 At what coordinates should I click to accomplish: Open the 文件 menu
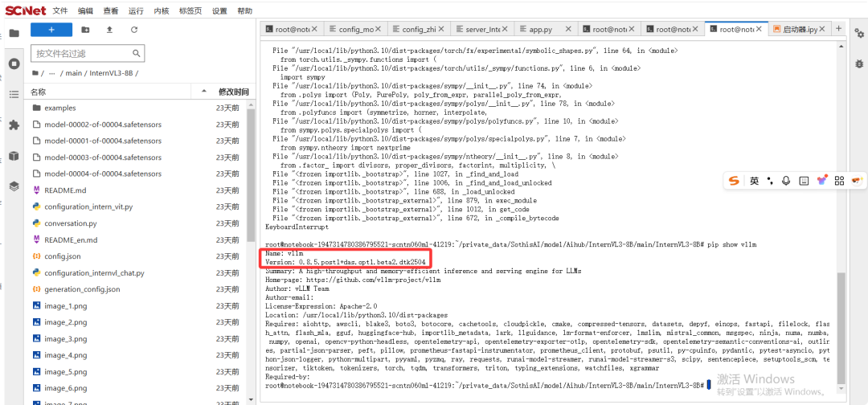click(x=60, y=11)
